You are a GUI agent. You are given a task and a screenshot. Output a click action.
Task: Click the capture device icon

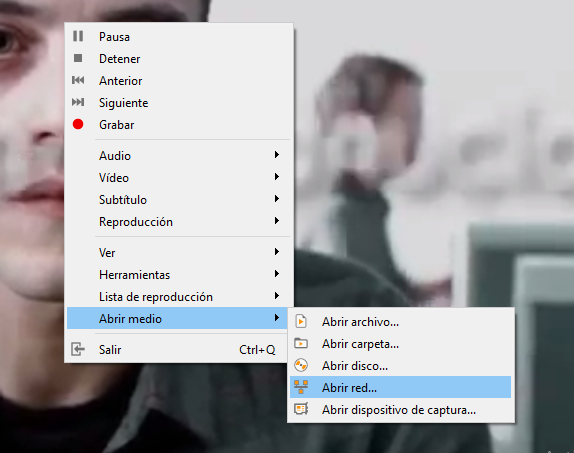pos(301,409)
